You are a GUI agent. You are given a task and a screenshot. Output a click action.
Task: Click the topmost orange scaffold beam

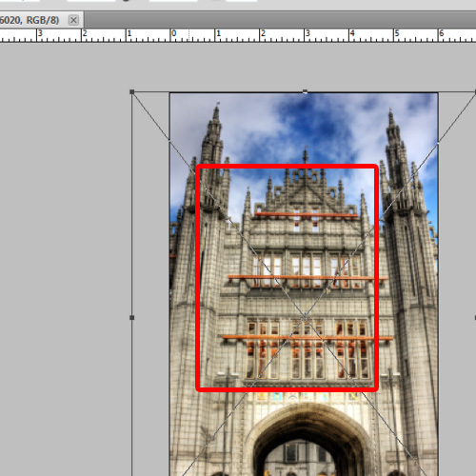(307, 215)
